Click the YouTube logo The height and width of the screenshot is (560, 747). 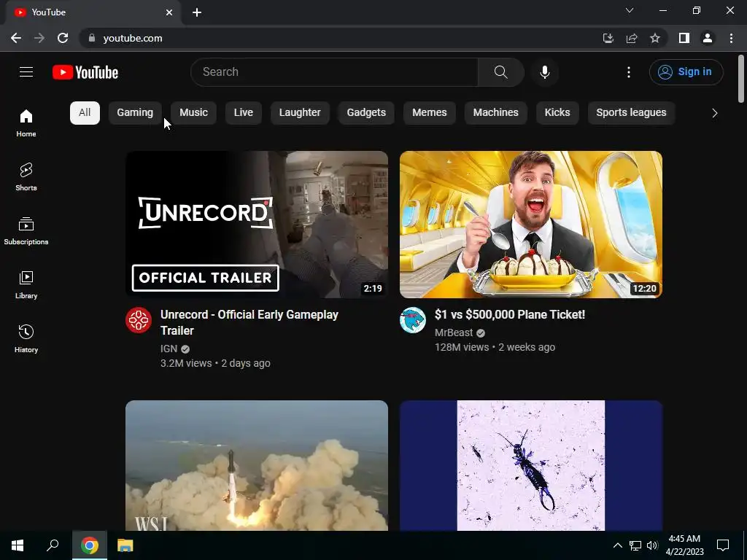point(85,72)
